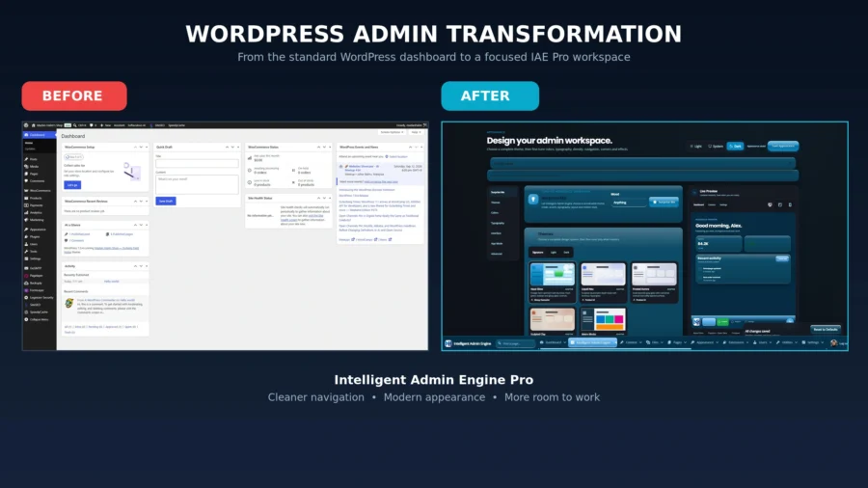Open Tools in the WordPress sidebar
The image size is (868, 488).
coord(33,251)
